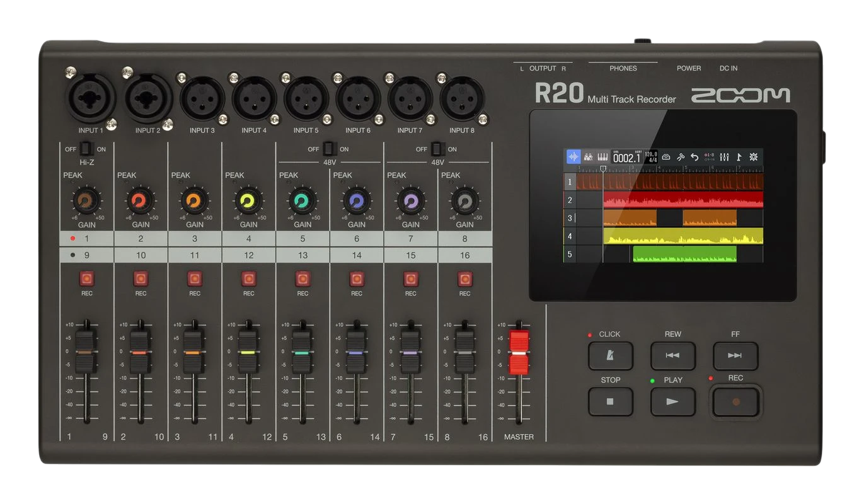
Task: Select the green audio region on track 5
Action: point(684,254)
